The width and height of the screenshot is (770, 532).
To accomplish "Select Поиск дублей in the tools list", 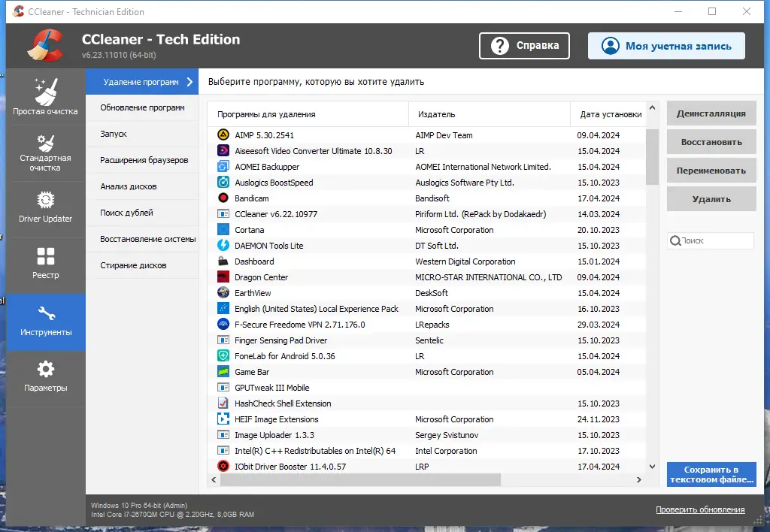I will point(126,212).
